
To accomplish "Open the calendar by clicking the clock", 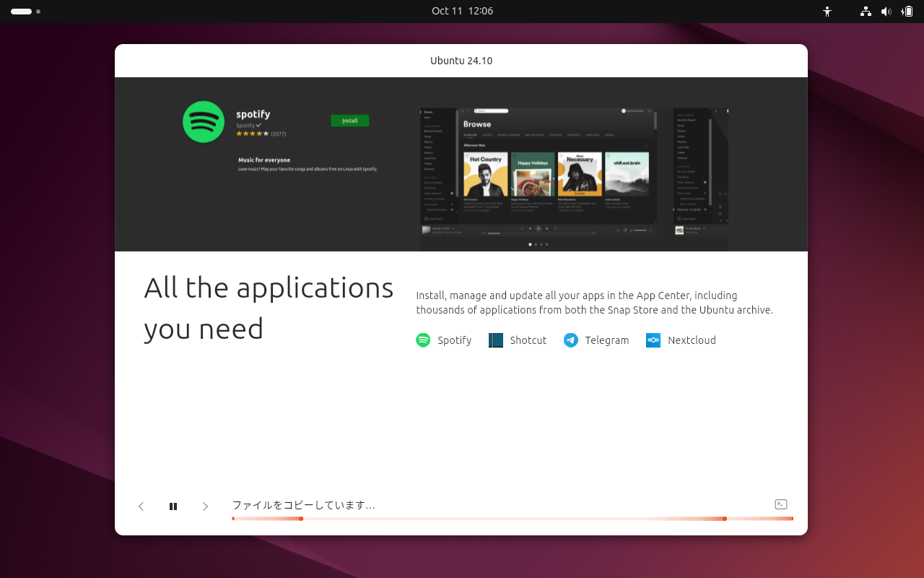I will 462,11.
